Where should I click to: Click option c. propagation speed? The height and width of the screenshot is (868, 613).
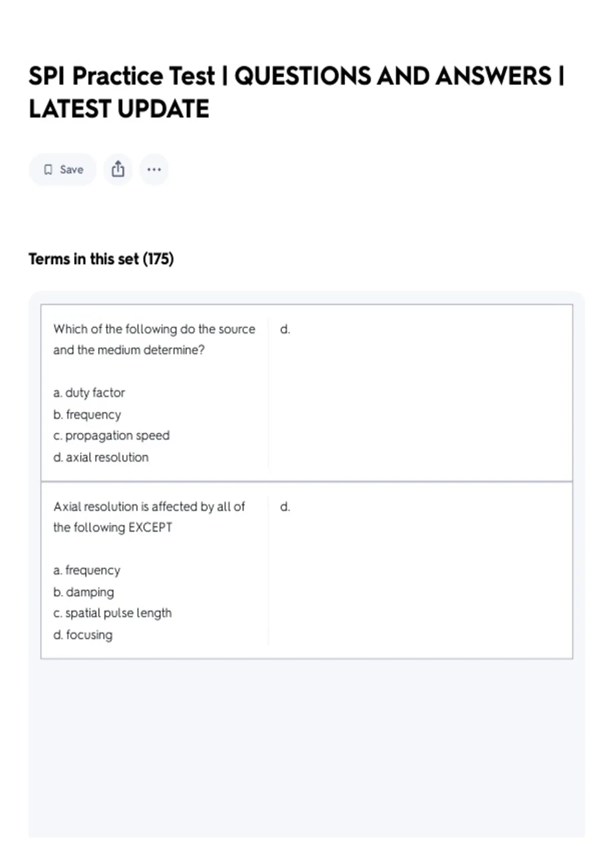coord(111,436)
